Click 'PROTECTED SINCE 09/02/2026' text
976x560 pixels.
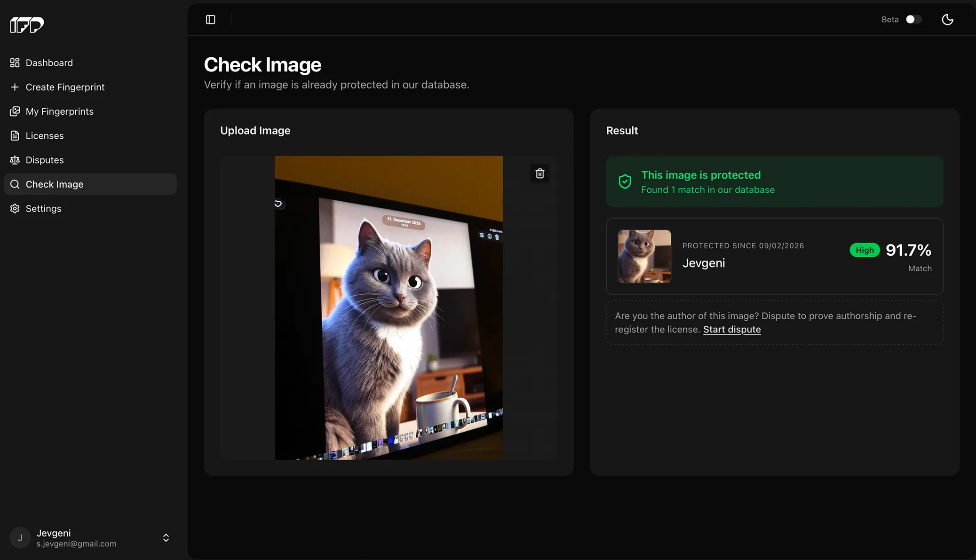(743, 246)
